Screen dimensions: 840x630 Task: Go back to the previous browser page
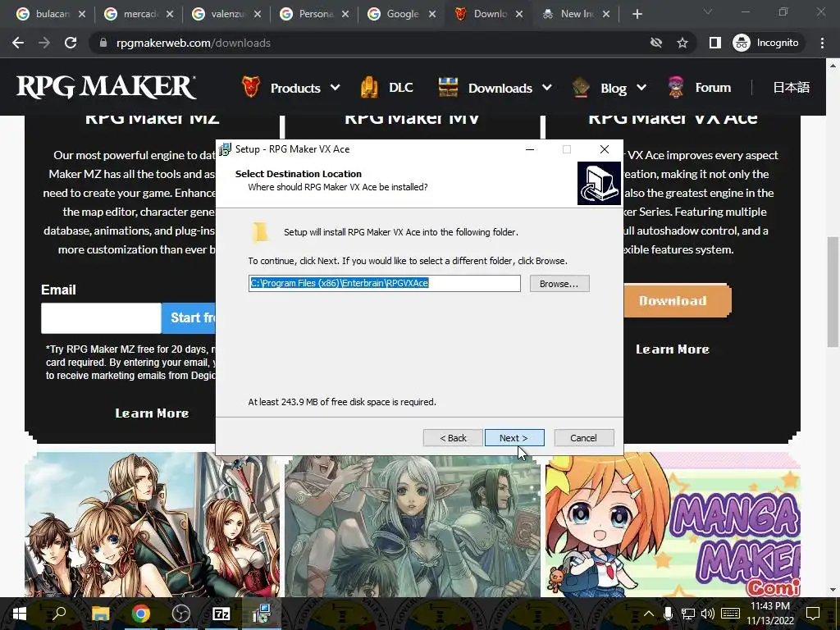pos(18,43)
